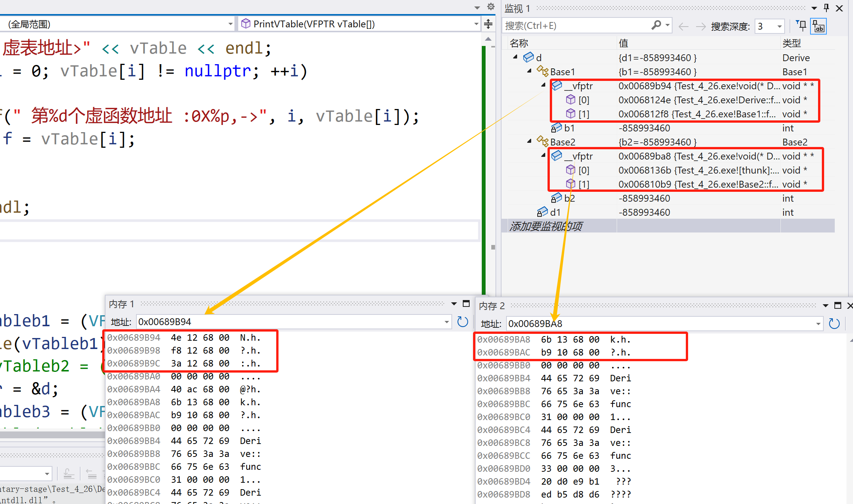
Task: Click Memory 1 row 0x00689B94
Action: tap(184, 338)
